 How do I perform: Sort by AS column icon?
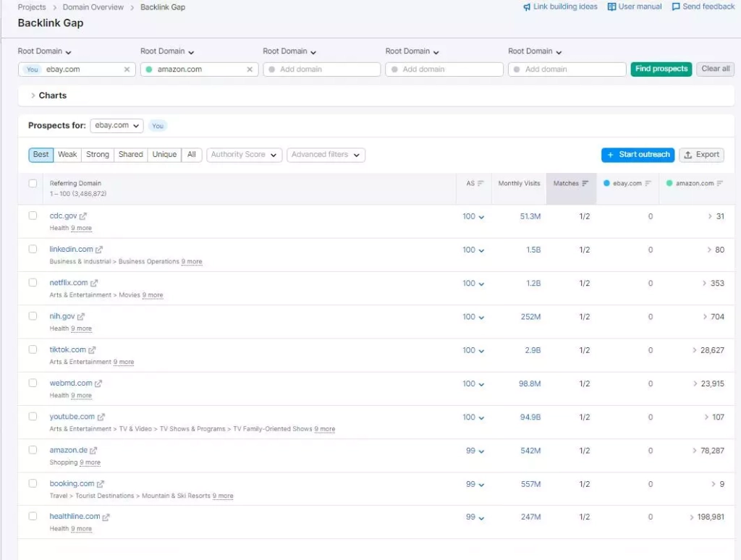click(480, 183)
